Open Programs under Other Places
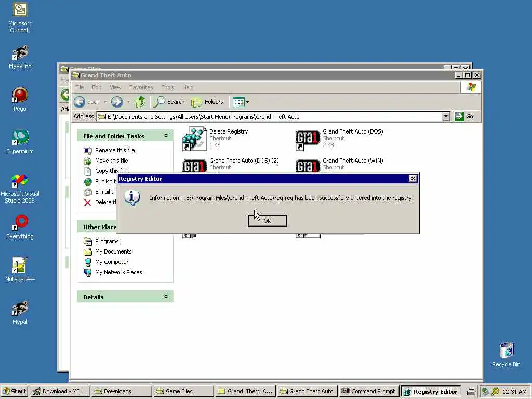This screenshot has width=532, height=399. pyautogui.click(x=107, y=241)
